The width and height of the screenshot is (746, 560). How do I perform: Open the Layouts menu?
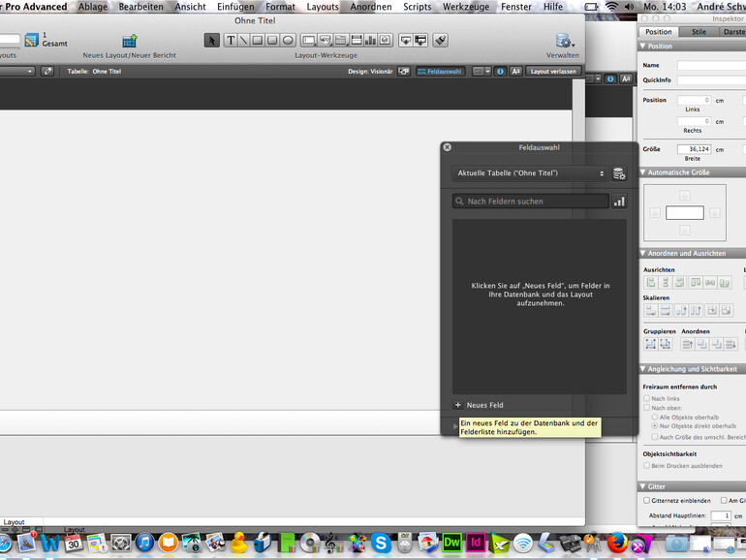point(323,7)
